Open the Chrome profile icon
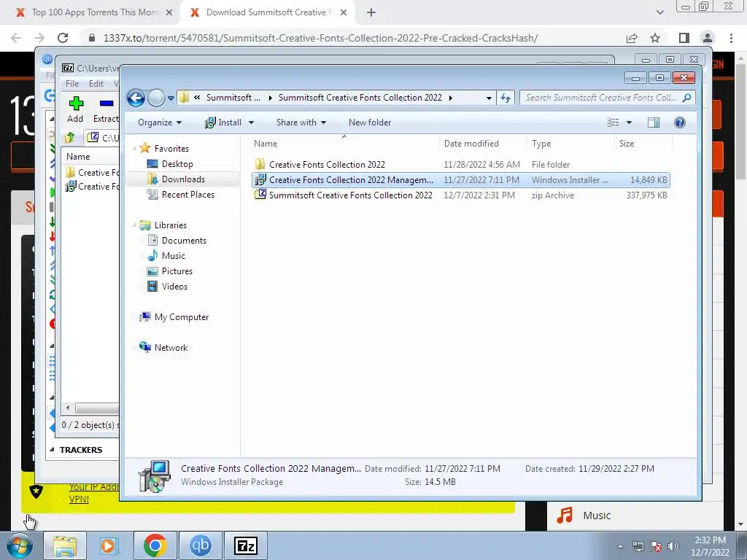 (708, 38)
